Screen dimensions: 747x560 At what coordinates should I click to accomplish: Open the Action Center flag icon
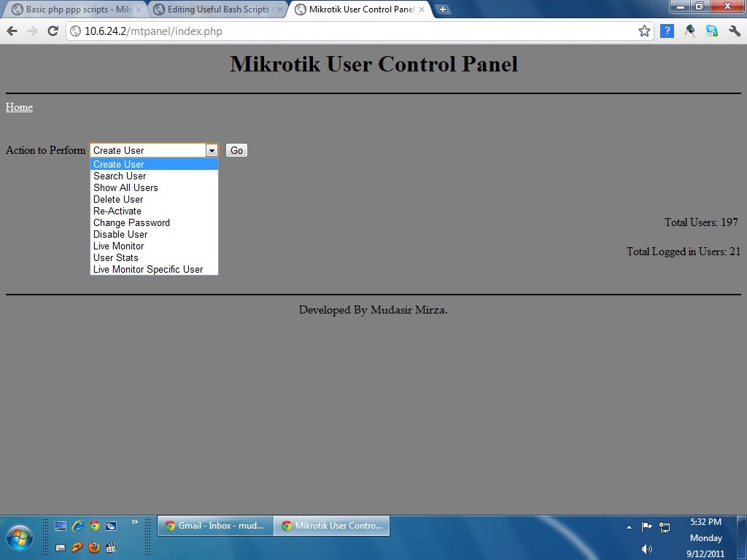point(646,526)
